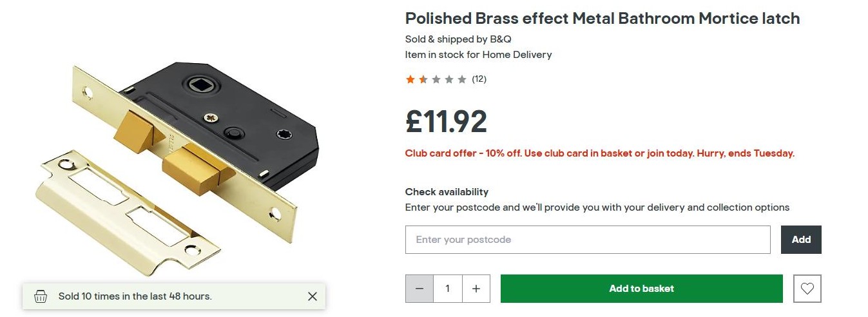Screen dimensions: 868x317
Task: Click the Sold & shipped by B&Q text
Action: click(458, 39)
